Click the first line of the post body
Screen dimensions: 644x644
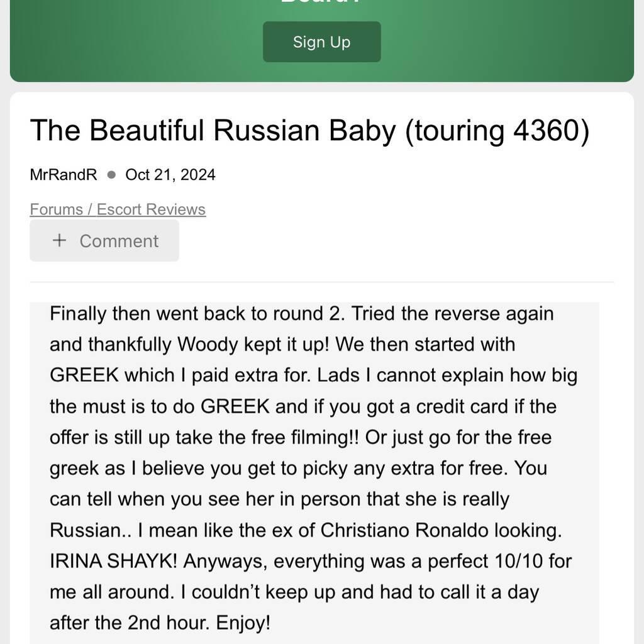pyautogui.click(x=301, y=314)
